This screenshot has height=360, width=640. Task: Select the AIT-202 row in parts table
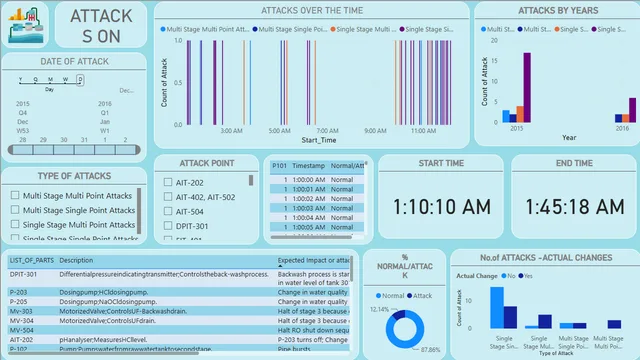(179, 340)
